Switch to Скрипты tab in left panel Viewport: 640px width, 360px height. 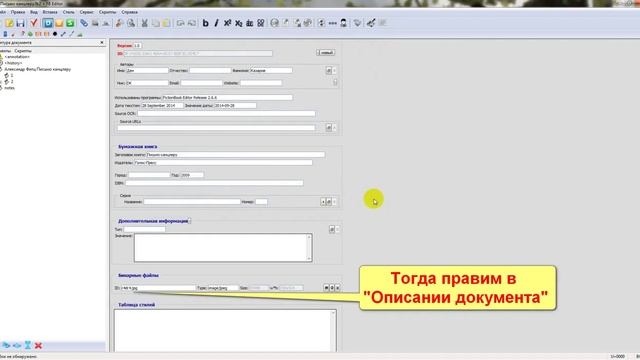23,51
